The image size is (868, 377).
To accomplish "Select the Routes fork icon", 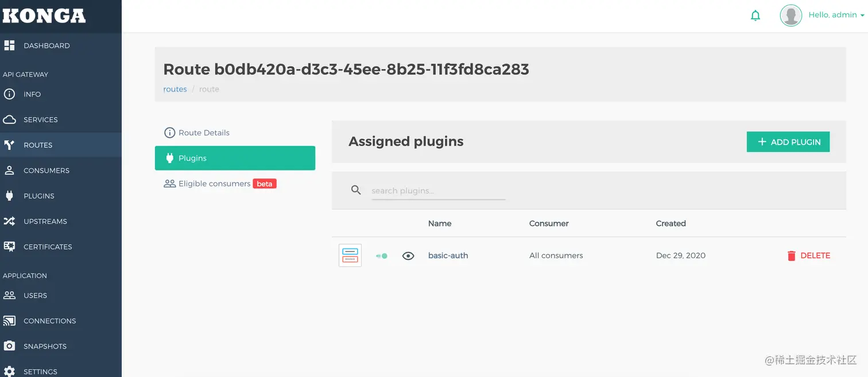I will click(9, 145).
